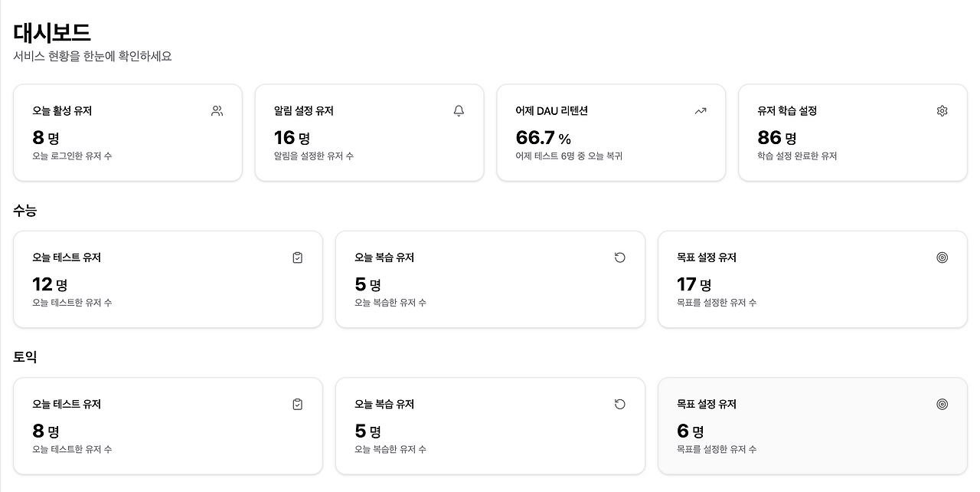This screenshot has width=980, height=492.
Task: Select the 알림 설정 유저 card with 16 명
Action: tap(369, 133)
